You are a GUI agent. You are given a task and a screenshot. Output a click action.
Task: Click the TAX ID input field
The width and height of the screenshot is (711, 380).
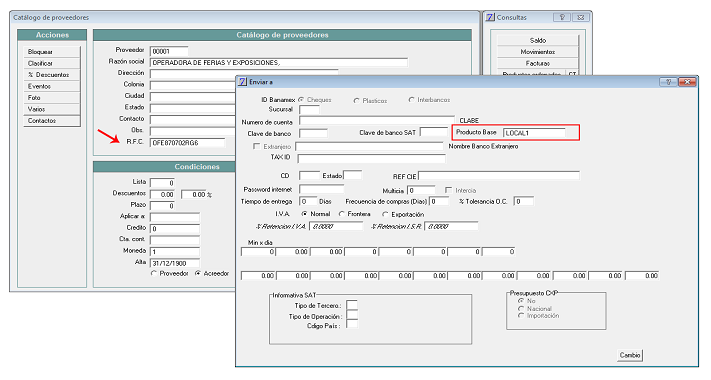pyautogui.click(x=371, y=158)
